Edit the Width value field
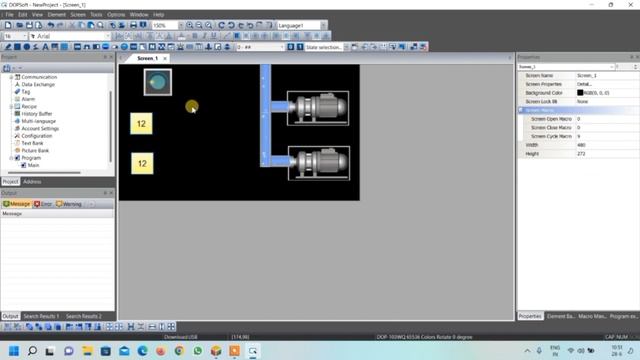This screenshot has height=360, width=640. coord(607,145)
